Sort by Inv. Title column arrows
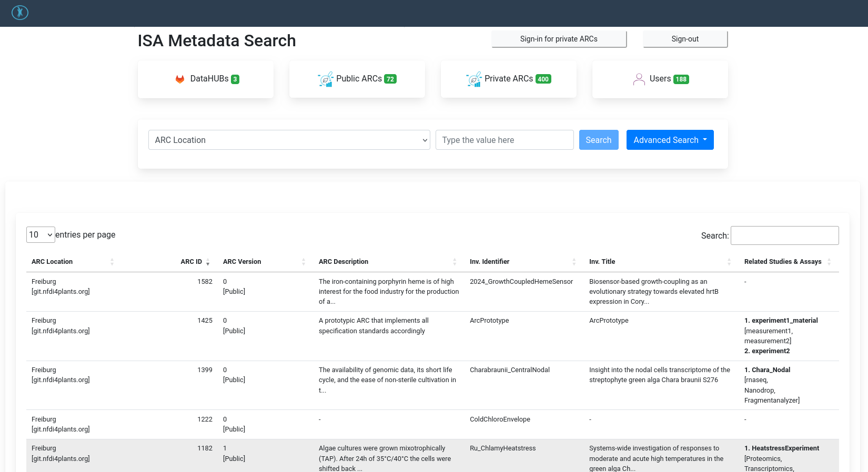 (729, 262)
